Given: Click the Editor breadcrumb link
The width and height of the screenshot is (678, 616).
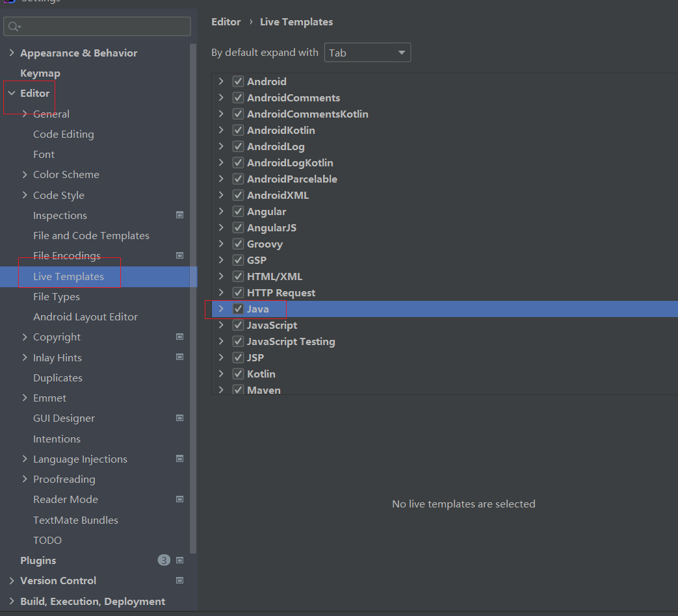Looking at the screenshot, I should [226, 22].
